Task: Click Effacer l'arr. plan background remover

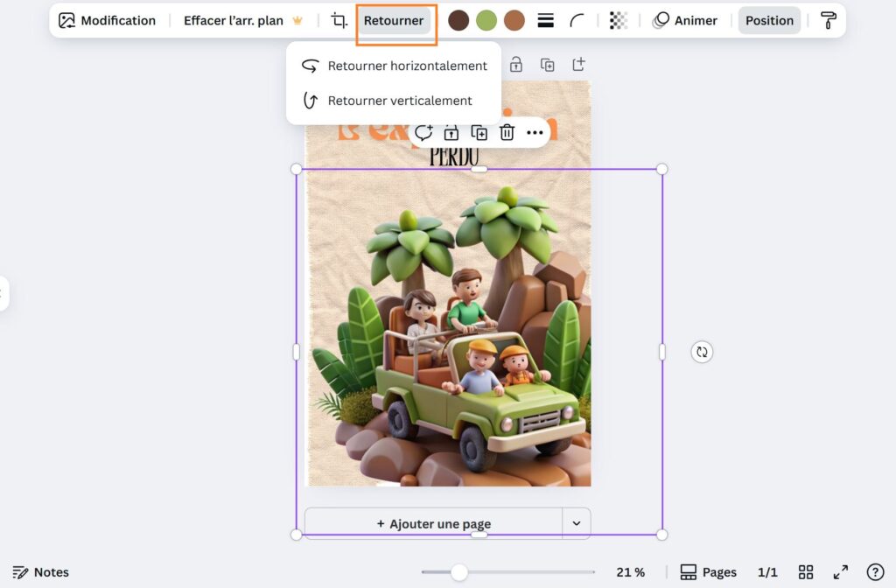Action: pos(243,21)
